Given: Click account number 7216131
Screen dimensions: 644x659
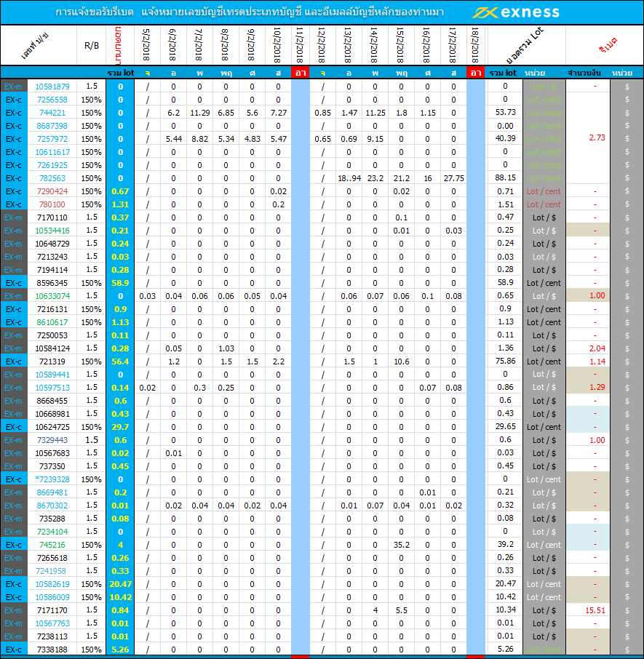Looking at the screenshot, I should point(52,309).
